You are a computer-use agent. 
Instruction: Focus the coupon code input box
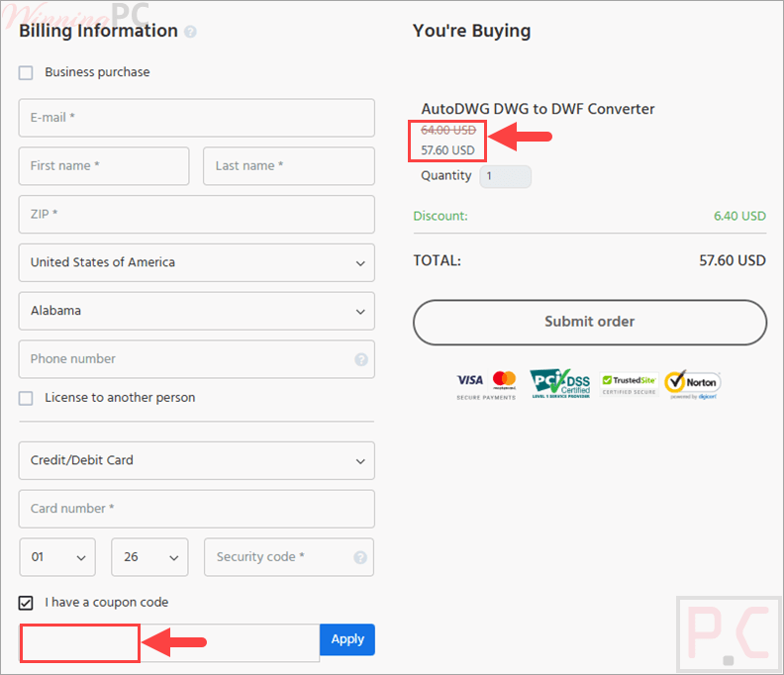[170, 643]
